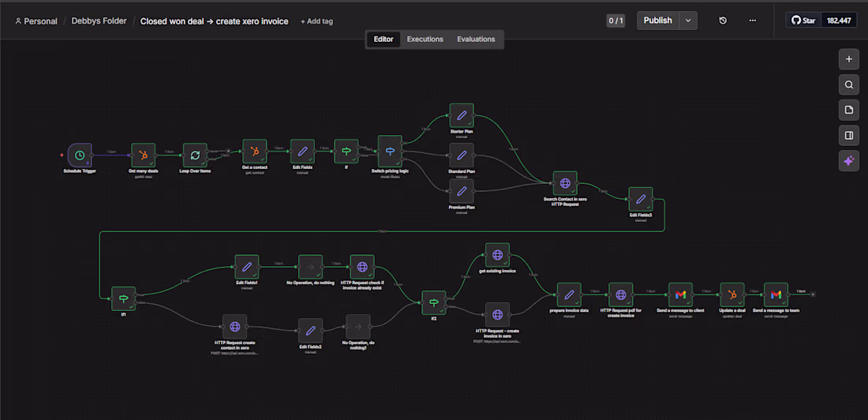Open the Get many deals HubSpot node
Screen dimensions: 868x420
(x=144, y=156)
